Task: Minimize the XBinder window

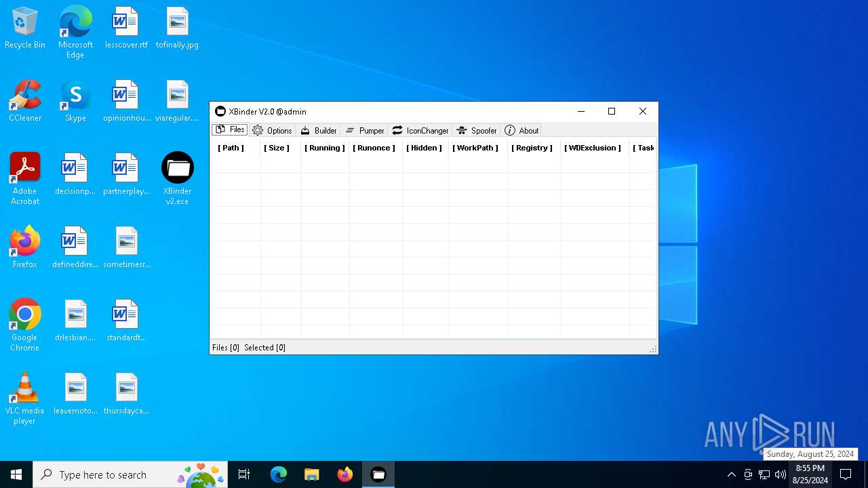Action: pyautogui.click(x=581, y=111)
